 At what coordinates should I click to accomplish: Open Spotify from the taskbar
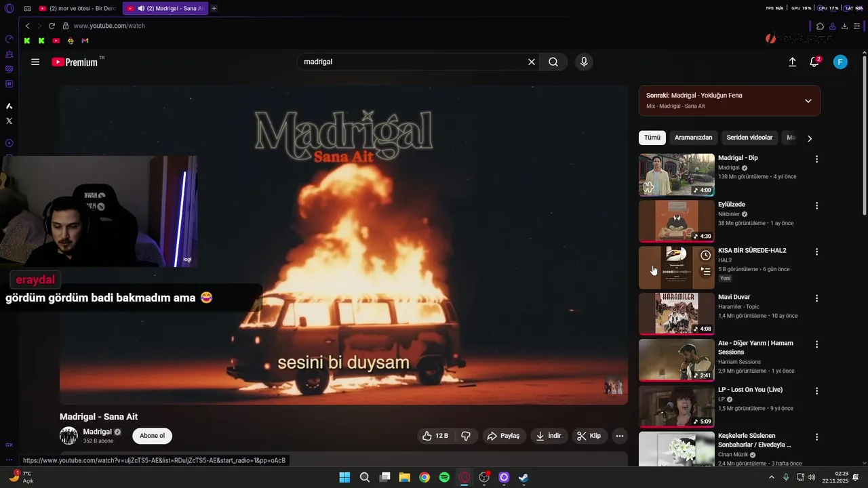(x=444, y=477)
